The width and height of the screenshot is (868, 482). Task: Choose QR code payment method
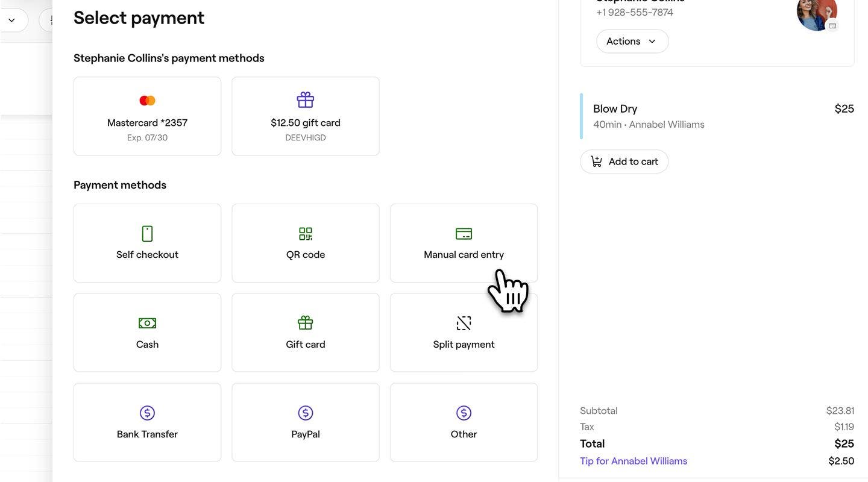306,243
